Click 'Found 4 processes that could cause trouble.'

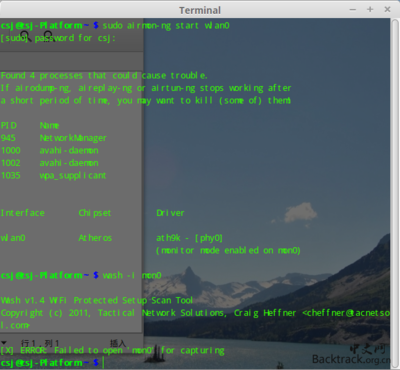click(x=104, y=76)
